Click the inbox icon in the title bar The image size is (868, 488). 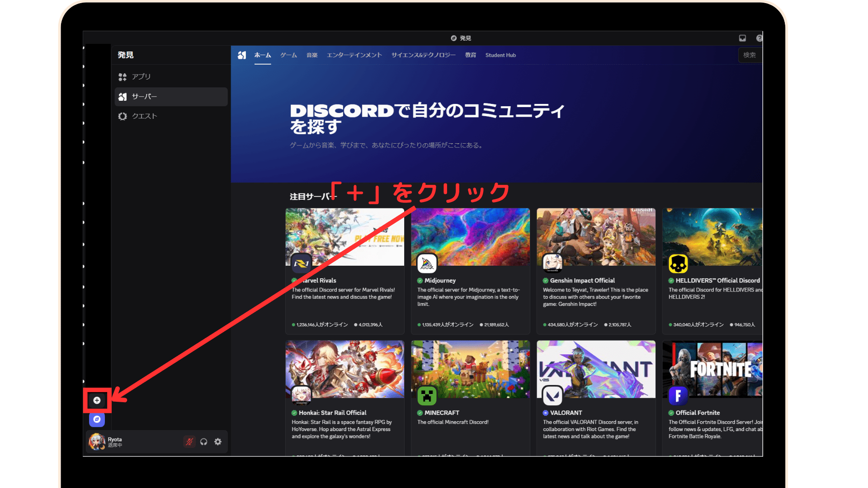tap(742, 38)
